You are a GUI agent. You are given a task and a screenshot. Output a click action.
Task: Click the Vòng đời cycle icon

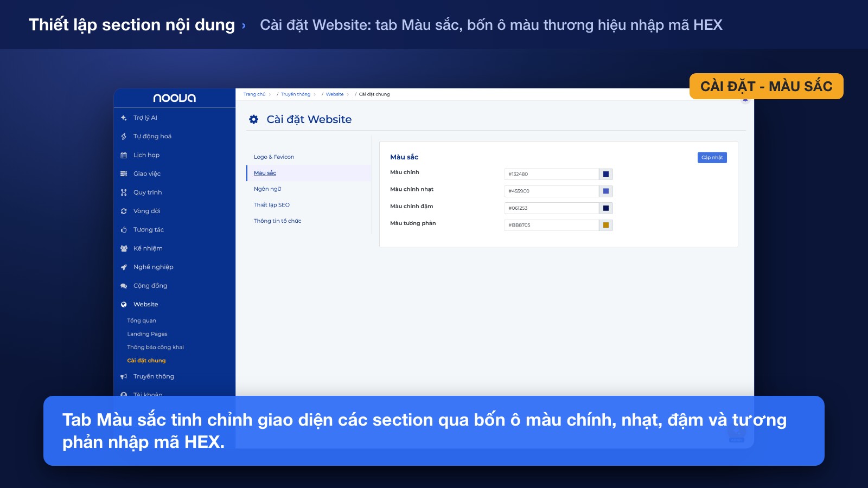point(124,211)
